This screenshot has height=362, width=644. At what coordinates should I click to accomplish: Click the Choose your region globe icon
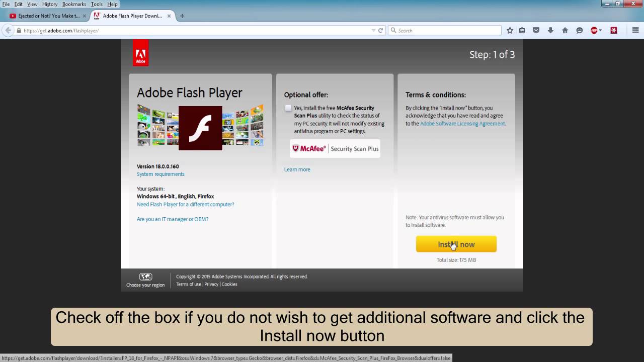(x=145, y=277)
